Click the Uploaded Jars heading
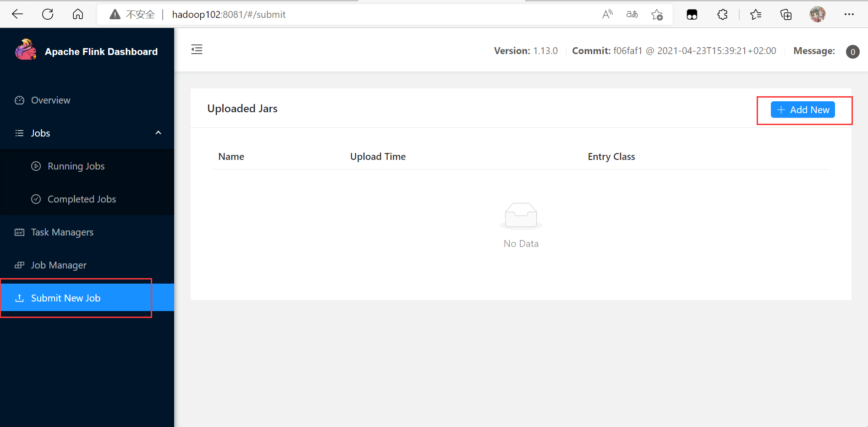868x427 pixels. tap(242, 109)
